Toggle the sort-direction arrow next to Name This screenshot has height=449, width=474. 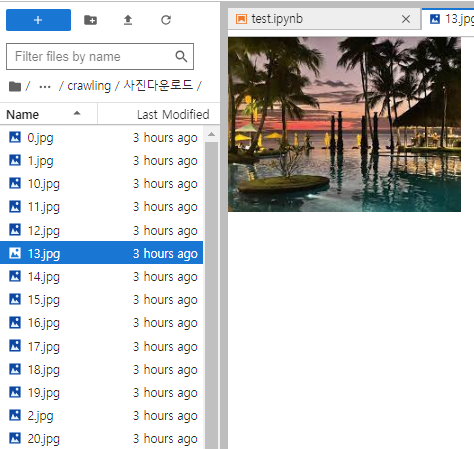tap(77, 113)
